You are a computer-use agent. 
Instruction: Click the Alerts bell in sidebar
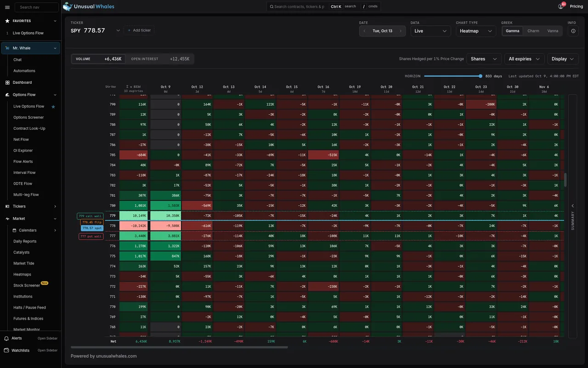[6, 338]
